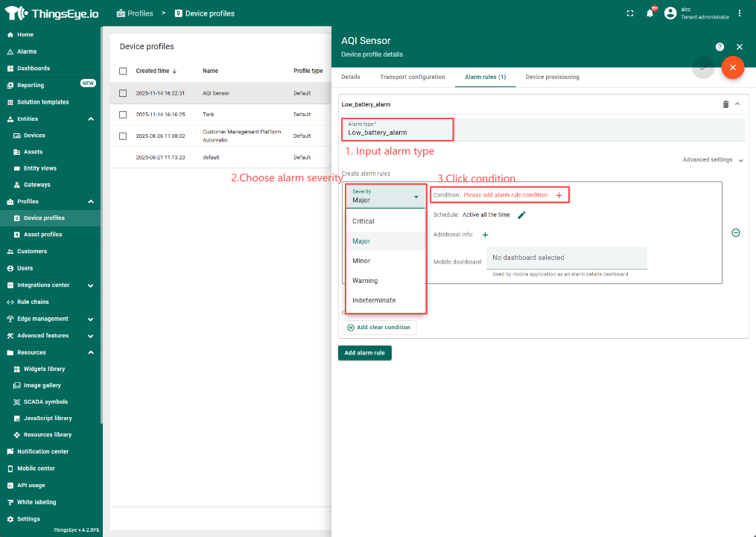Click the plus icon beside Additional info

(x=486, y=235)
